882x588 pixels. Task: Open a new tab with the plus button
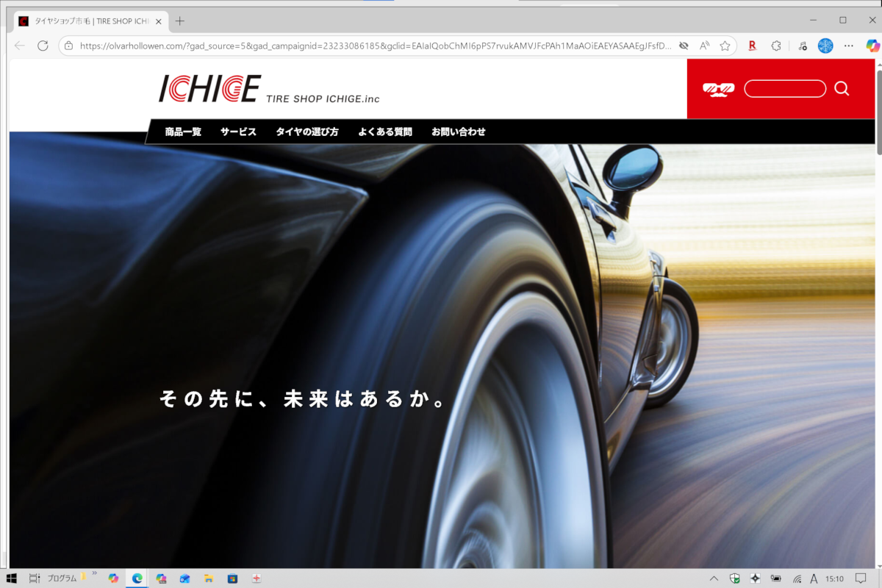[x=180, y=21]
